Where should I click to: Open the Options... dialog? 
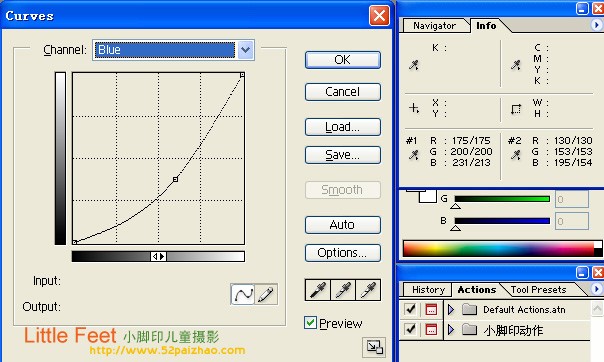343,253
